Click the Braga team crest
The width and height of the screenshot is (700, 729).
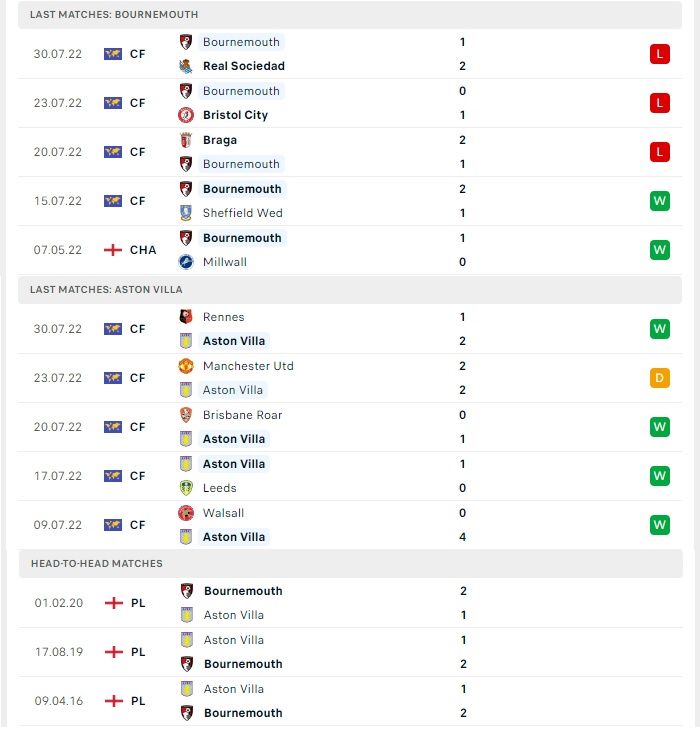tap(186, 140)
